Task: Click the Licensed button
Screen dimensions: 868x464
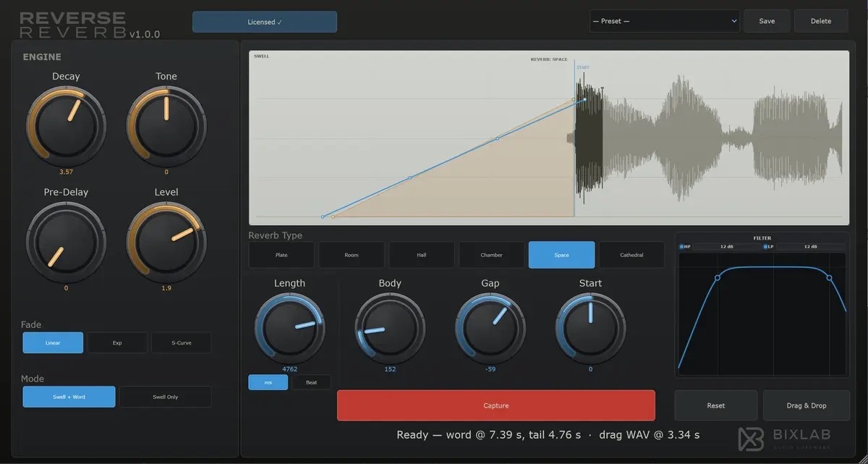Action: (x=265, y=22)
